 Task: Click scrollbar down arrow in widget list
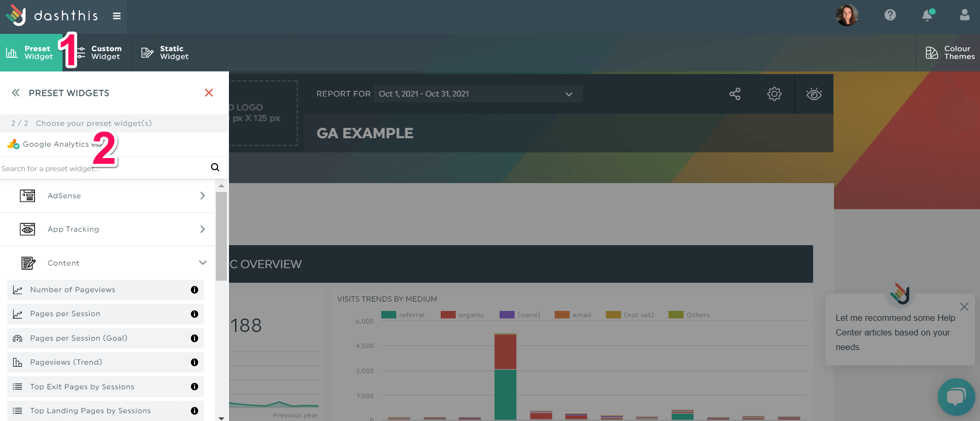coord(221,418)
